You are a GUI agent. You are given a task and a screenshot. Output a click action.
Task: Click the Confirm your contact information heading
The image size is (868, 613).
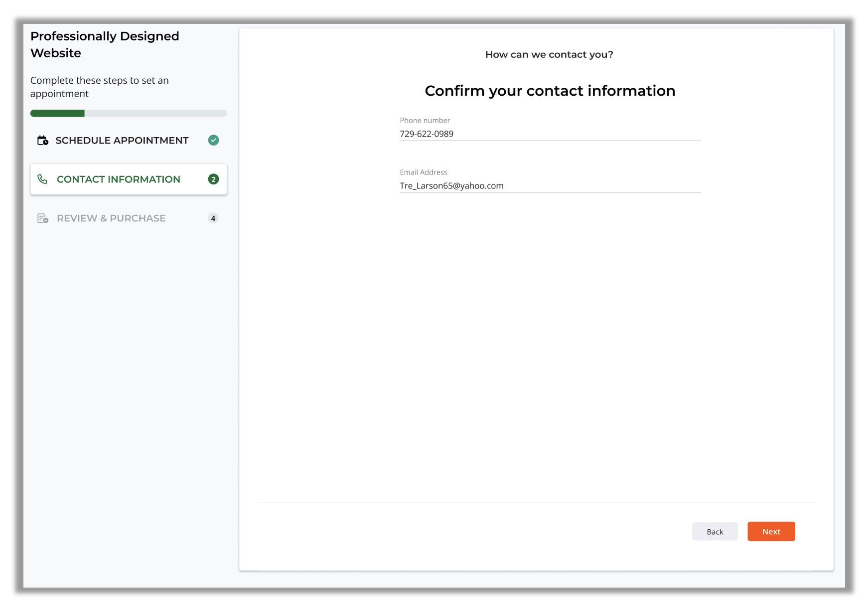coord(550,91)
